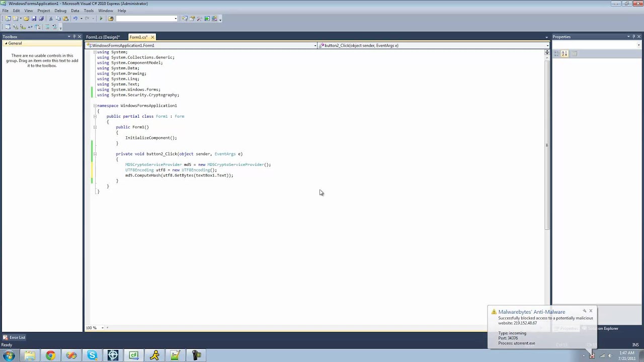Viewport: 644px width, 362px height.
Task: Start debugging with the green play icon
Action: click(x=101, y=19)
